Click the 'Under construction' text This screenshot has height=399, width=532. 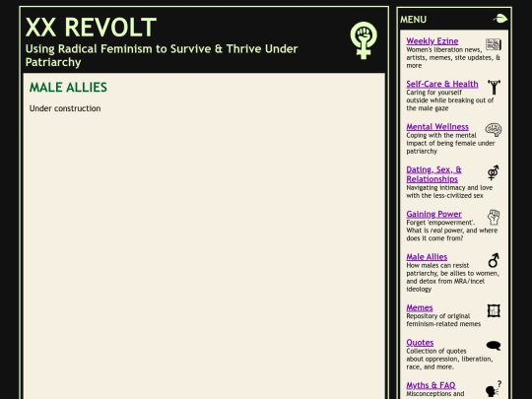point(65,108)
